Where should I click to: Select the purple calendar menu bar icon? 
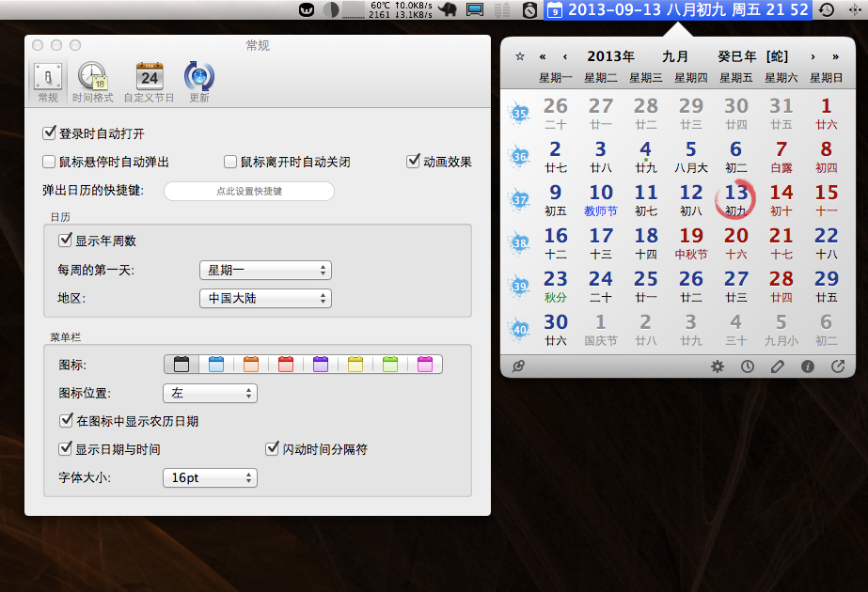tap(321, 364)
